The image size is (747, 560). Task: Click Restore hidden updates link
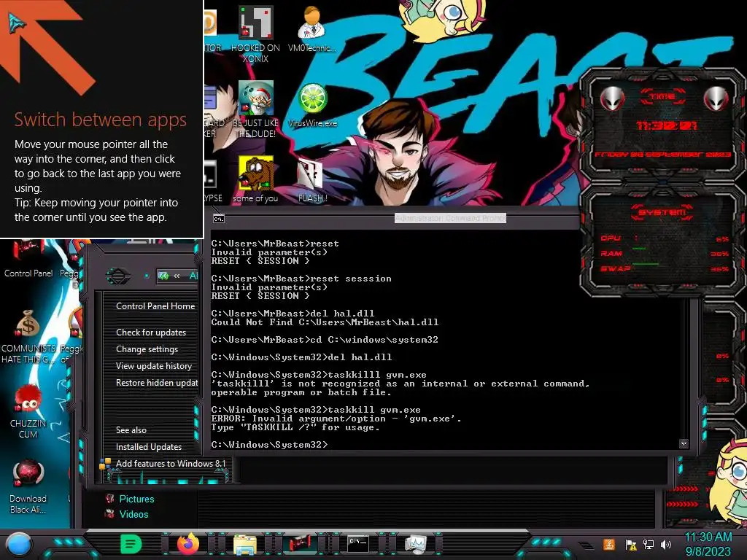(157, 382)
